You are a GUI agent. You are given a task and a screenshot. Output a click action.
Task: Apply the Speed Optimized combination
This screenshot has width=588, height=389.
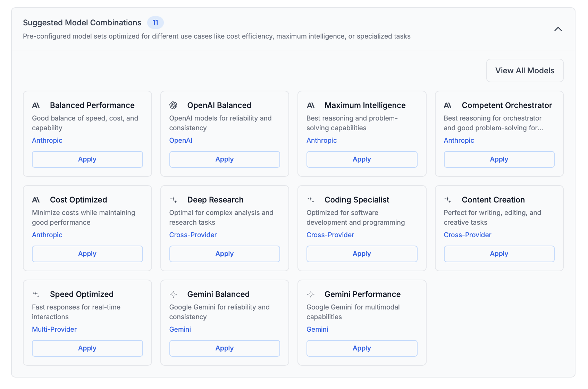coord(87,348)
